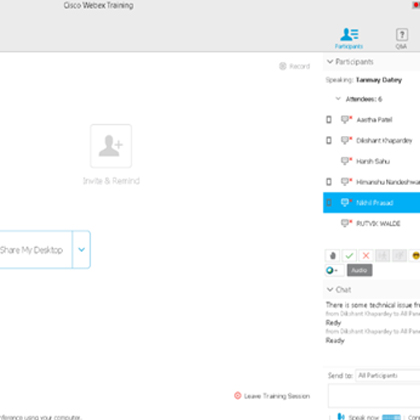The image size is (420, 420).
Task: Click Leave Training Session link
Action: [277, 396]
